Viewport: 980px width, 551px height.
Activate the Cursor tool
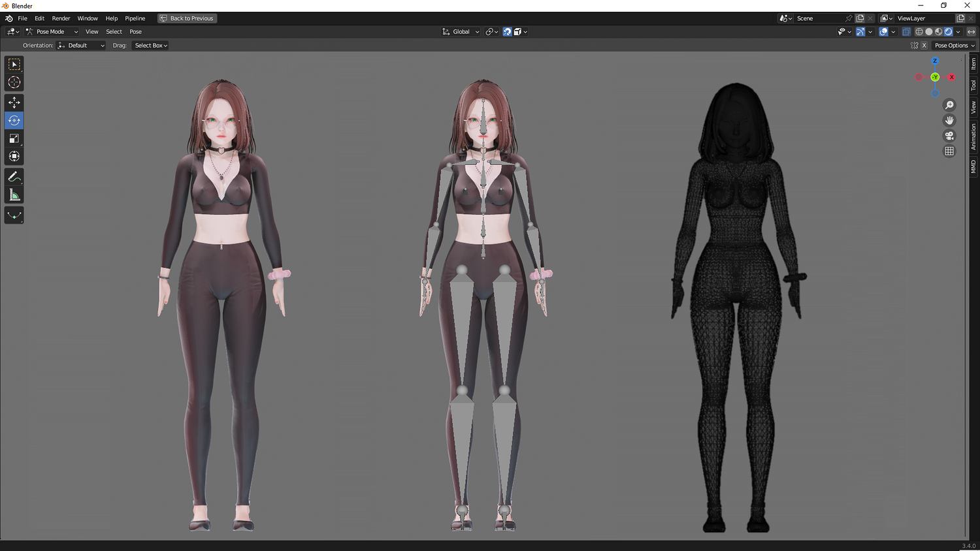click(14, 82)
